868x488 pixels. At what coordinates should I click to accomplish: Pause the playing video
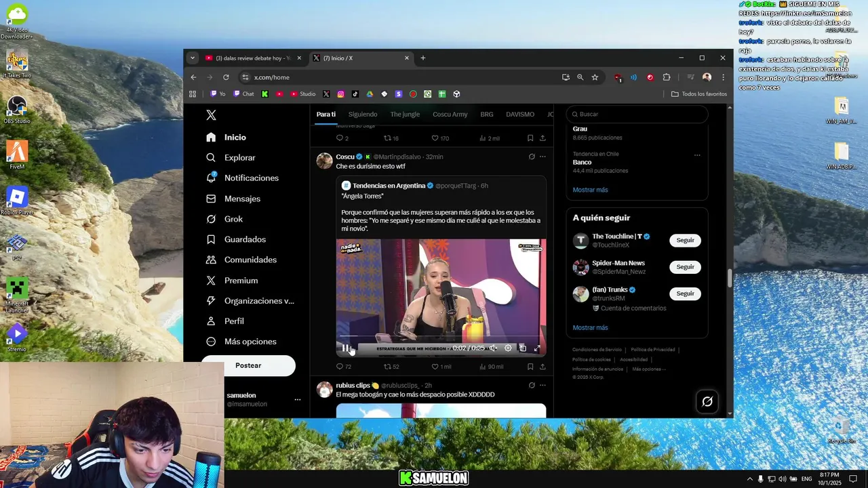coord(345,348)
